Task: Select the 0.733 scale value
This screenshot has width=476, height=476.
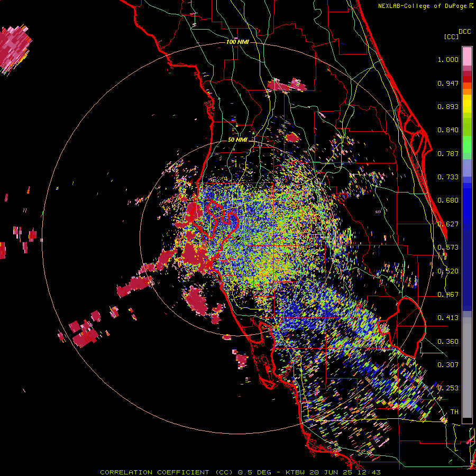Action: pos(448,177)
